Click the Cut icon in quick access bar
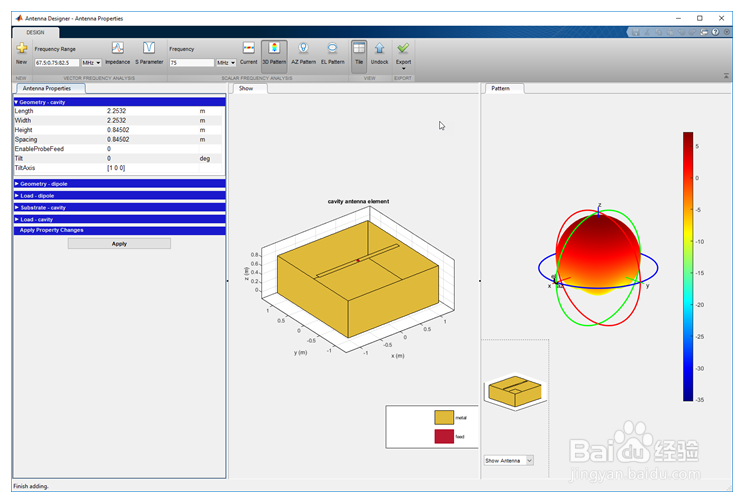The height and width of the screenshot is (500, 742). (x=647, y=32)
